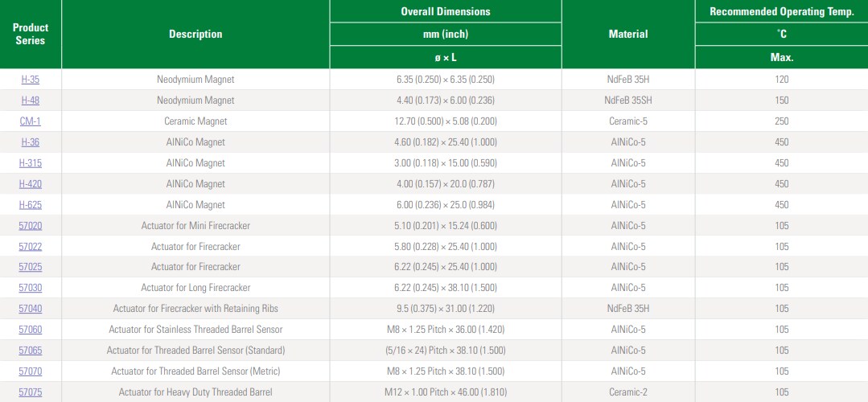
Task: Open the 57040 Retaining Ribs actuator link
Action: 30,309
